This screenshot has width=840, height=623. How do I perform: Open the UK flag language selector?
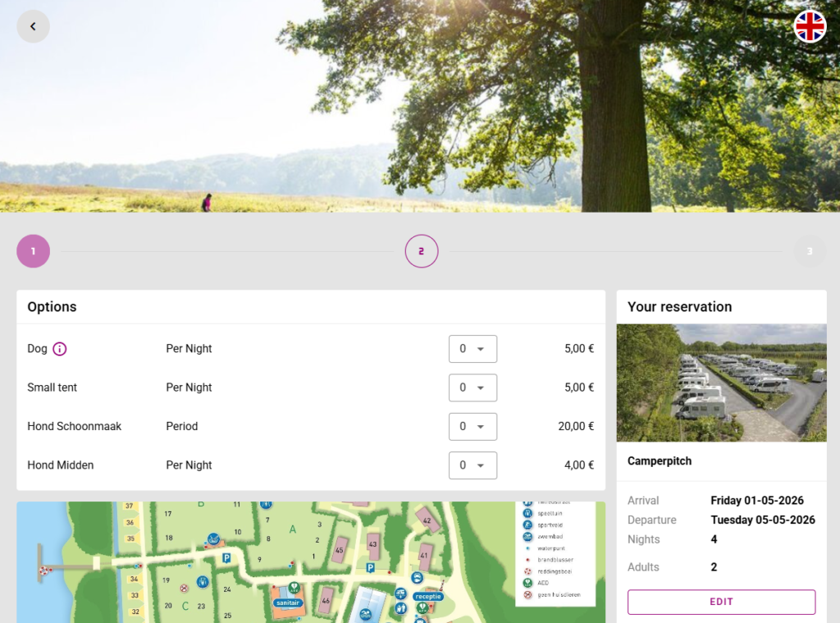pos(810,26)
